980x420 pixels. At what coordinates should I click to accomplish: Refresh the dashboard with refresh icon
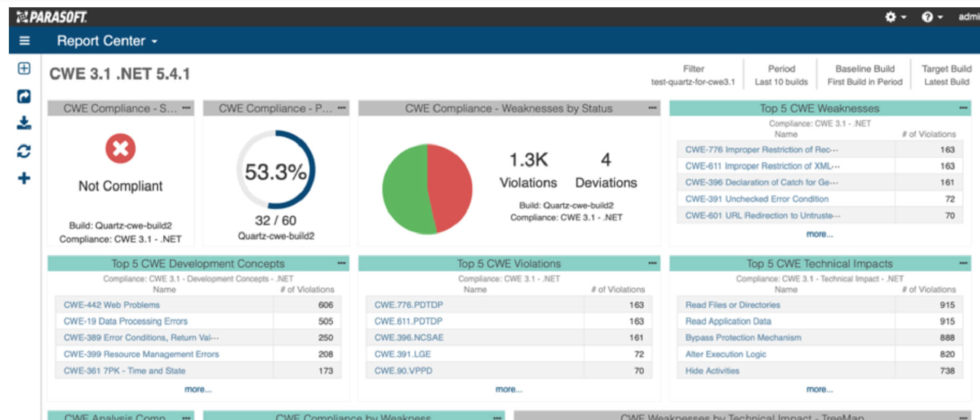pos(24,151)
